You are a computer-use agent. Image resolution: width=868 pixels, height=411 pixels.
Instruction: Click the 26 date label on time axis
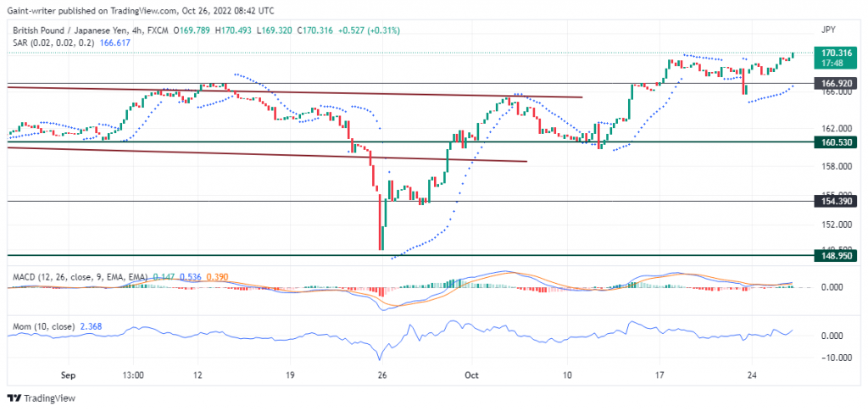(381, 375)
